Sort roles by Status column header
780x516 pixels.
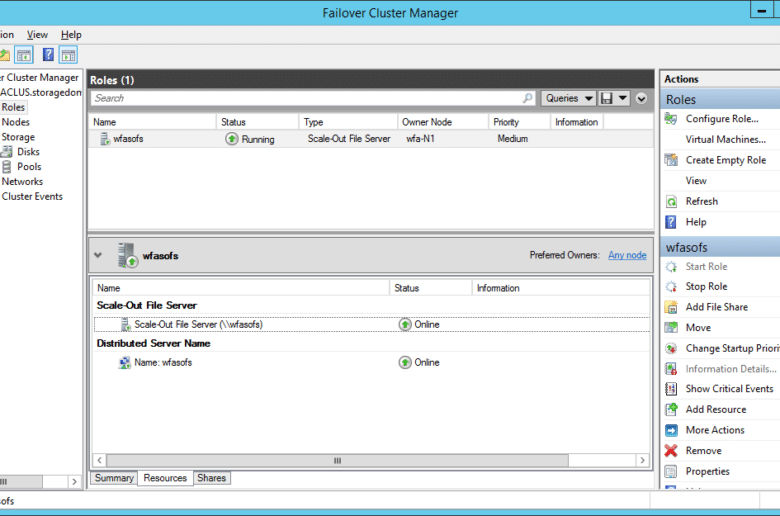(258, 122)
